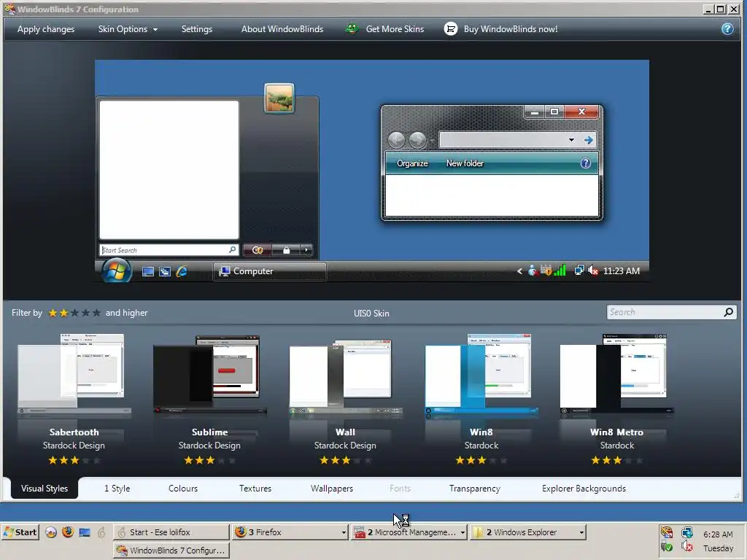This screenshot has height=560, width=747.
Task: Expand the Windows Explorer taskbar group
Action: point(581,532)
